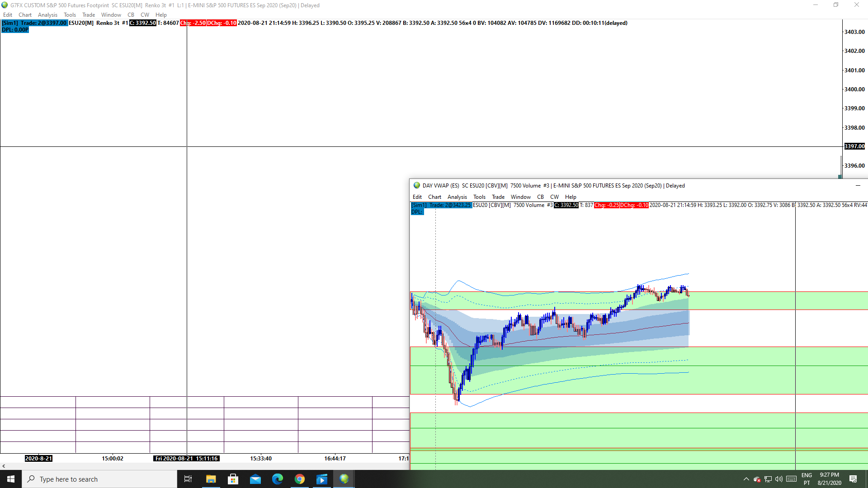Click the Task View icon

pyautogui.click(x=188, y=479)
